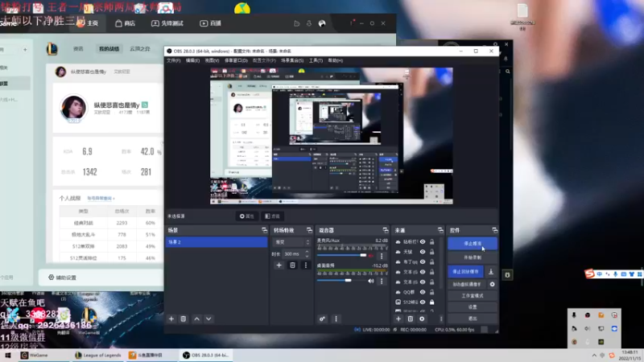The height and width of the screenshot is (362, 644).
Task: Open the 视图(V) menu in OBS
Action: click(212, 60)
